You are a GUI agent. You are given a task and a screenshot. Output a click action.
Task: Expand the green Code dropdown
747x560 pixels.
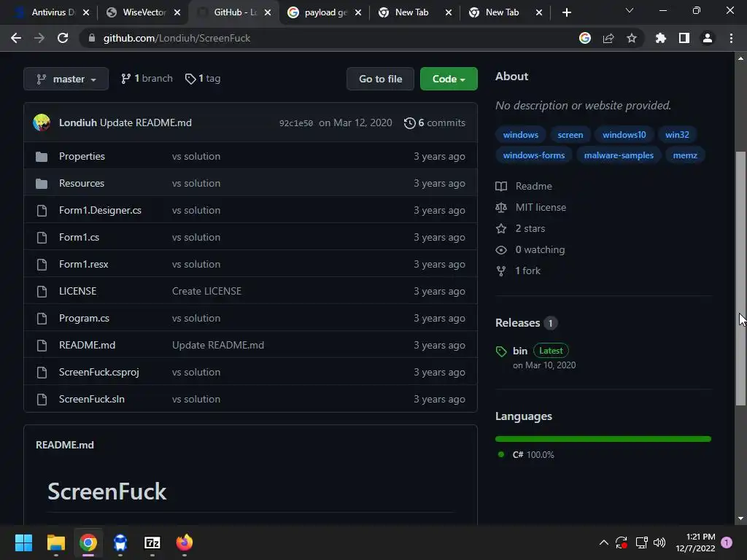coord(449,79)
